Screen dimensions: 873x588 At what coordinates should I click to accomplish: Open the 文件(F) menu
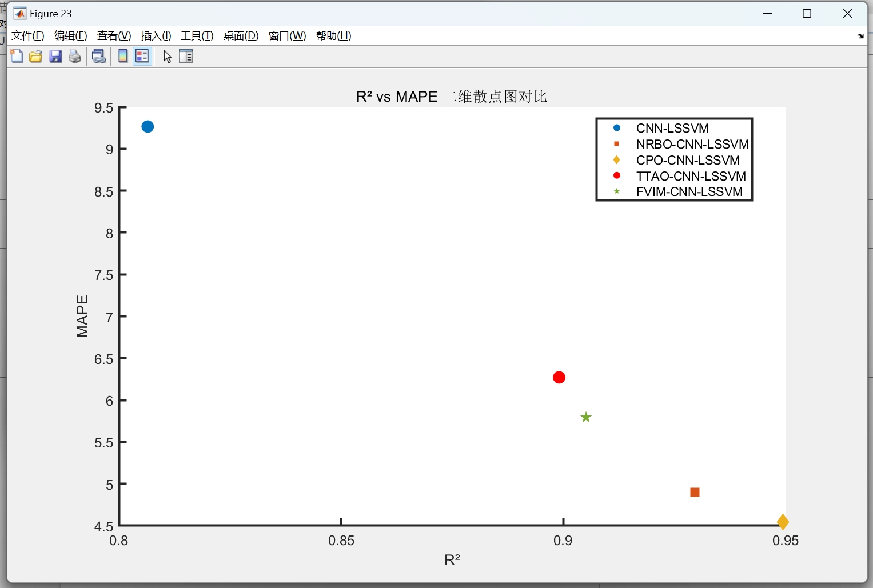click(x=27, y=35)
